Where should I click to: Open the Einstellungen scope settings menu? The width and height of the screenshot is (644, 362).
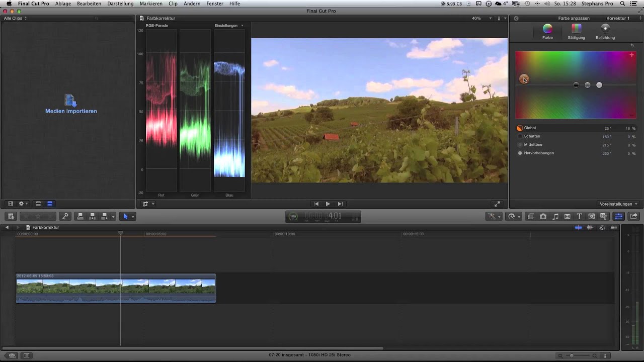click(x=229, y=26)
